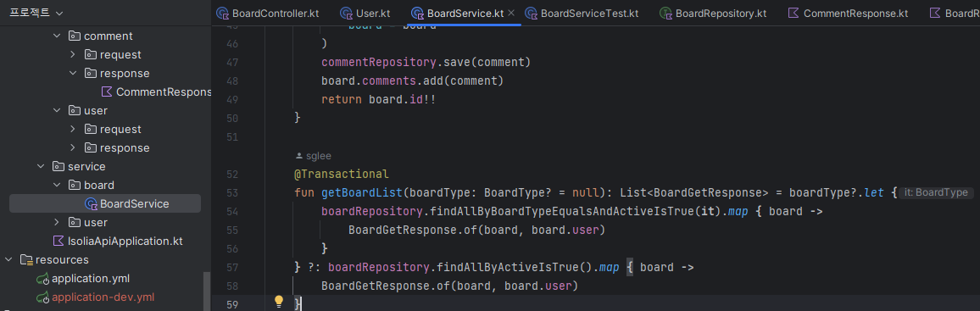
Task: Click the IsoliaApiApplication.kt Kotlin icon
Action: (58, 241)
